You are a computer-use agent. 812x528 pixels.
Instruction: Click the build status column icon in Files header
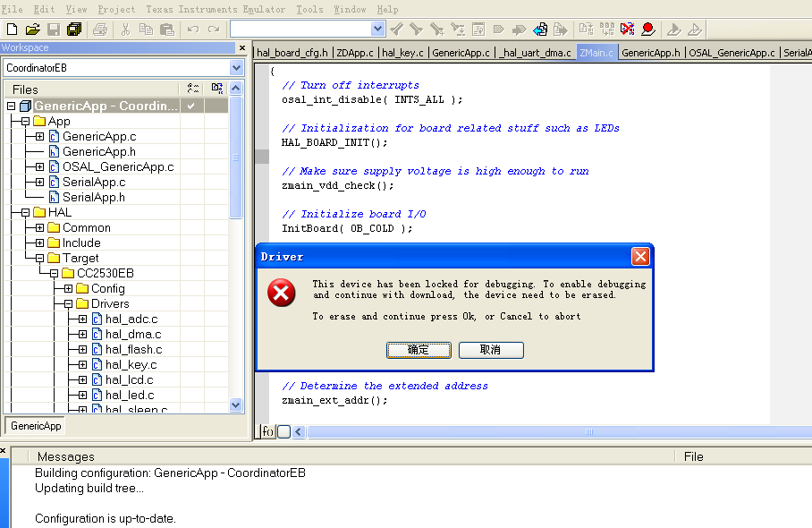pyautogui.click(x=217, y=89)
